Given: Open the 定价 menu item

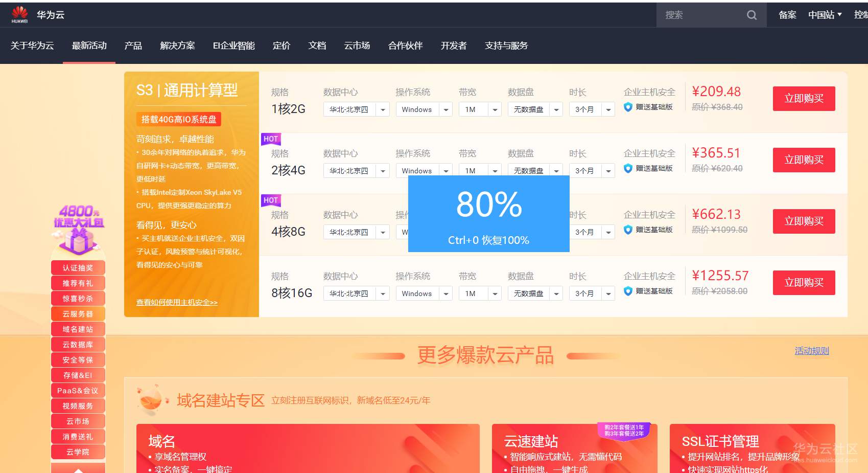Looking at the screenshot, I should [281, 46].
